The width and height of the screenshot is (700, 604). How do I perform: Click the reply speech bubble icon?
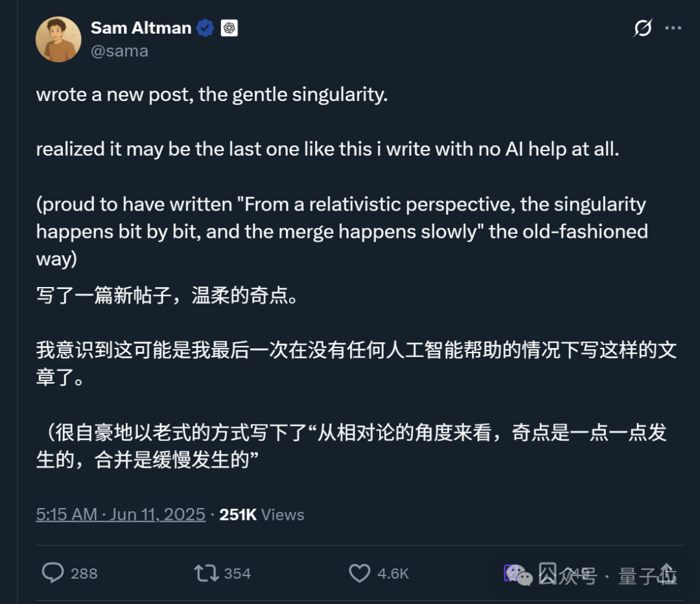(53, 573)
